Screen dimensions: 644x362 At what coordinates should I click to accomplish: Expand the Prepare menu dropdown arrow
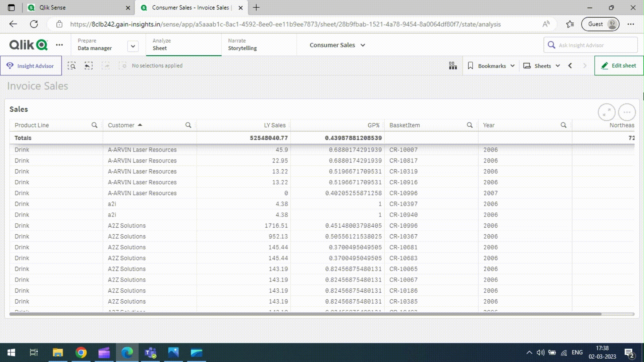coord(133,46)
